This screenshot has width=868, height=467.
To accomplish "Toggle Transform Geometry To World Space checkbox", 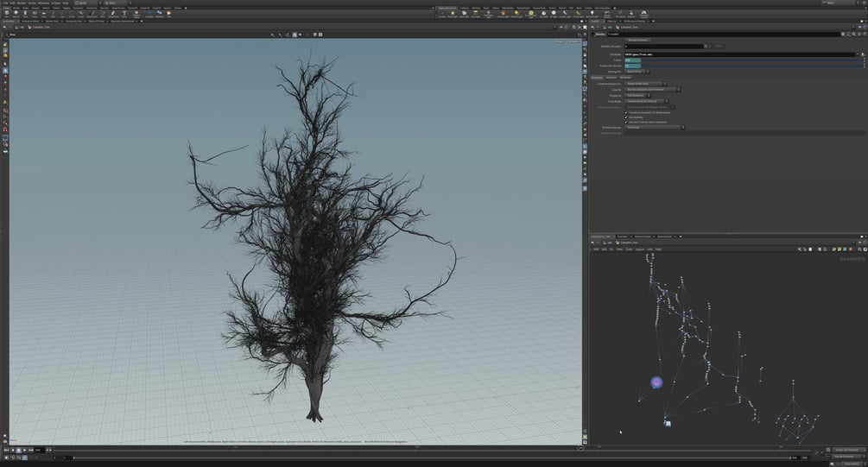I will (x=626, y=112).
